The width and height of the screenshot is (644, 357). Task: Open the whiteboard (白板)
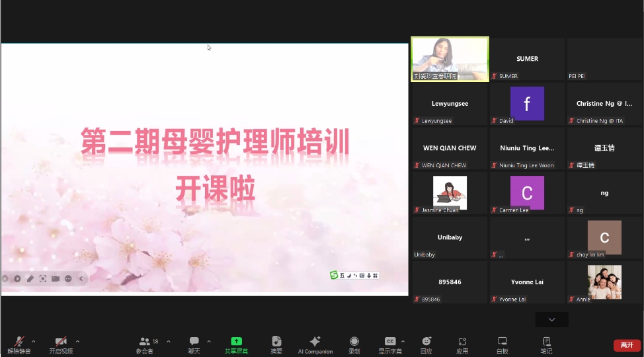(x=503, y=342)
